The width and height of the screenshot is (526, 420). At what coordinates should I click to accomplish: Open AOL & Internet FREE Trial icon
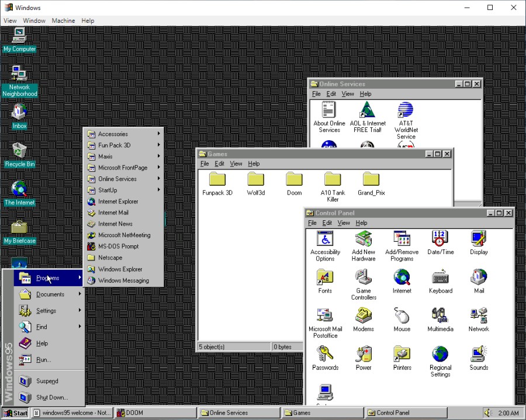coord(367,111)
